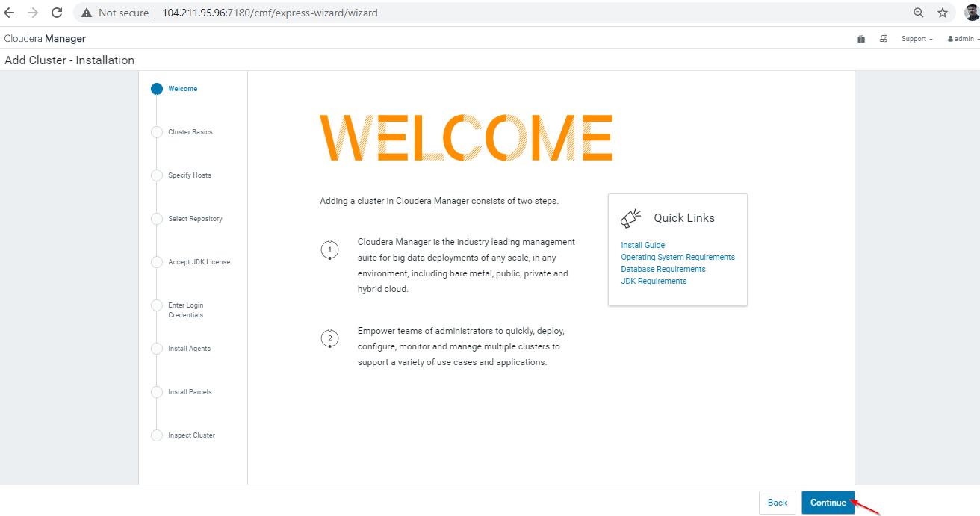Click the step 2 numbered circle

pyautogui.click(x=329, y=338)
